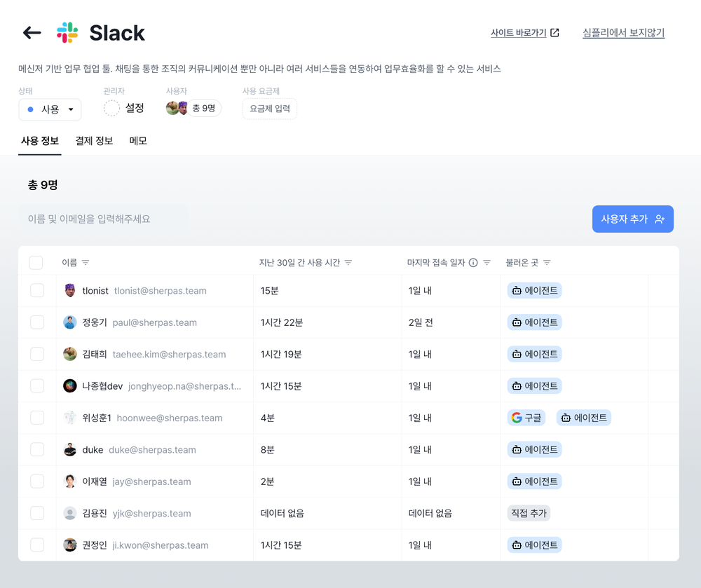Toggle the select-all checkbox in table header
This screenshot has height=588, width=701.
point(36,263)
